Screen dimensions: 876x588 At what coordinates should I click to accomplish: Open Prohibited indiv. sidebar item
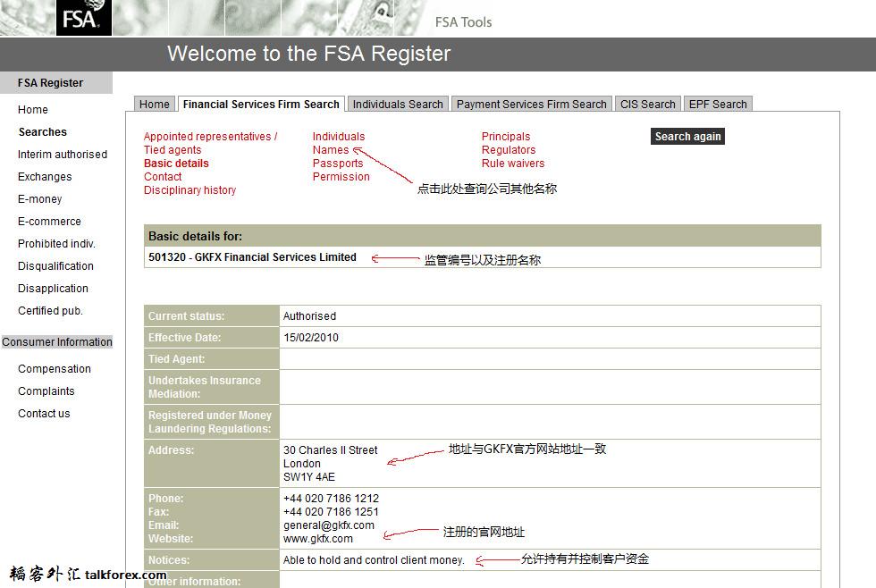[x=56, y=243]
